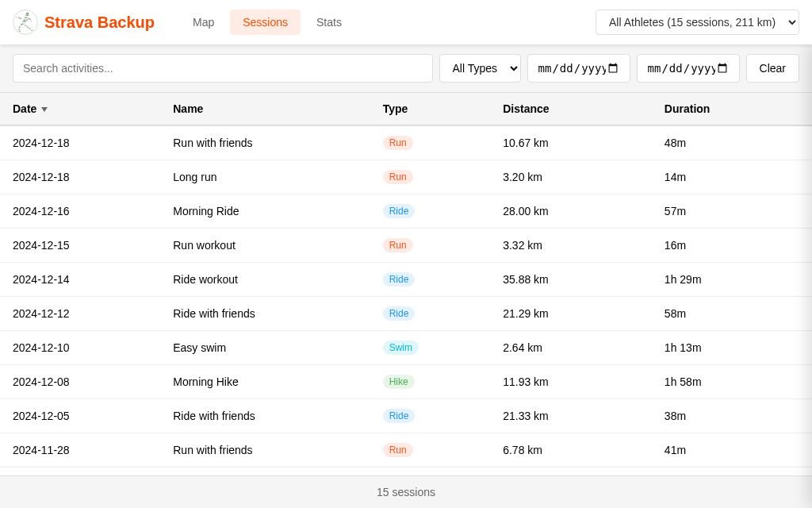The width and height of the screenshot is (812, 508).
Task: Click the 2024-12-05 date cell
Action: (41, 416)
